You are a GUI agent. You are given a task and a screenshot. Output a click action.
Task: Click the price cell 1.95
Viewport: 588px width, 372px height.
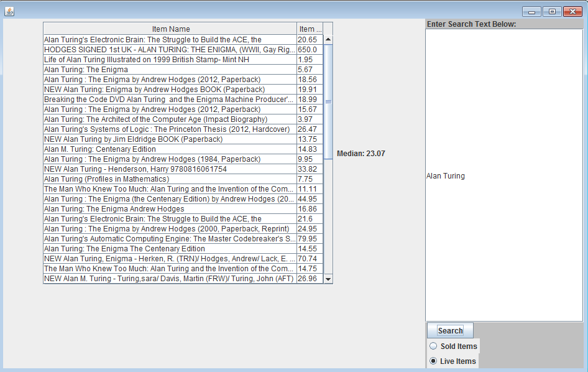click(x=310, y=59)
